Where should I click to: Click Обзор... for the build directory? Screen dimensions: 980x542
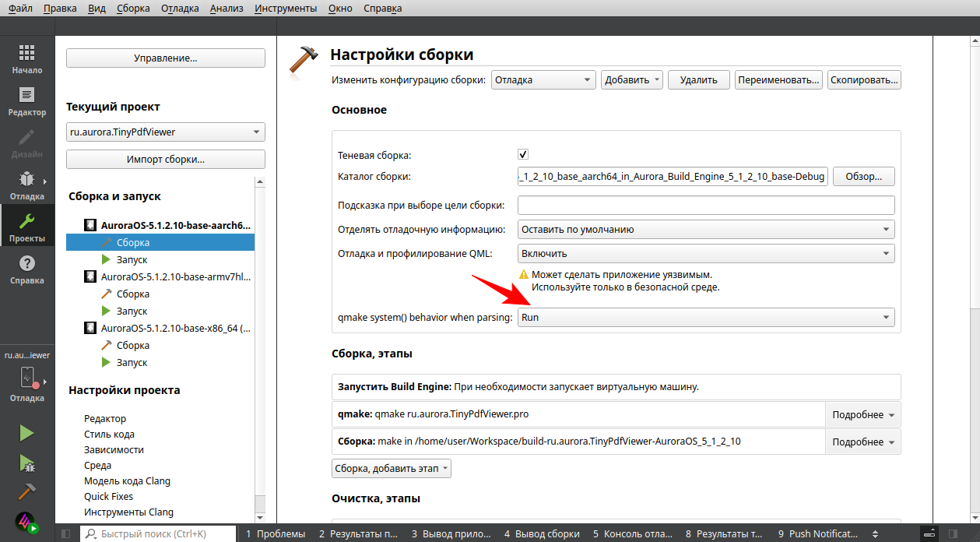[x=863, y=176]
